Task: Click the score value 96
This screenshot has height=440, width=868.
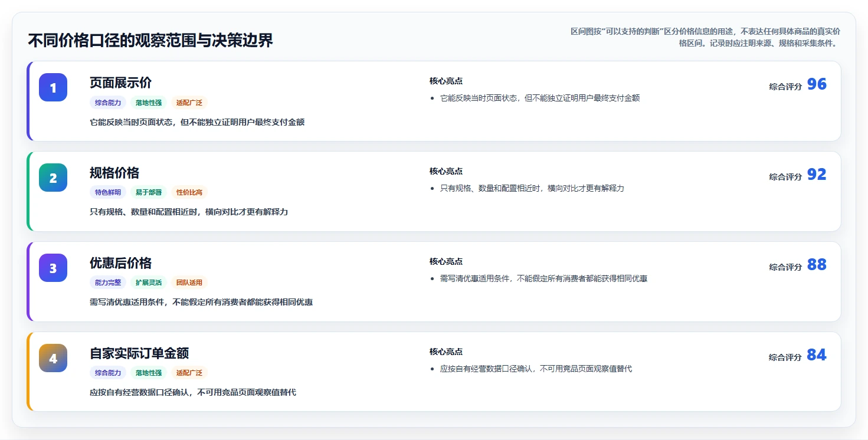Action: 817,84
